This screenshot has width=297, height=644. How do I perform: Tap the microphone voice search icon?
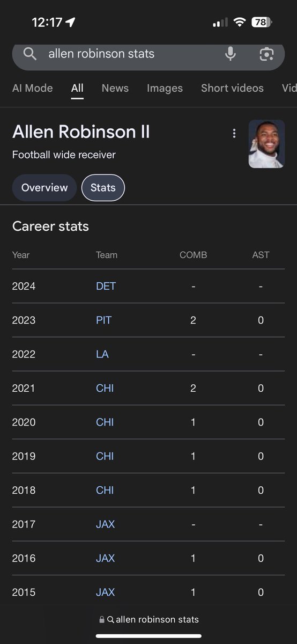coord(231,54)
